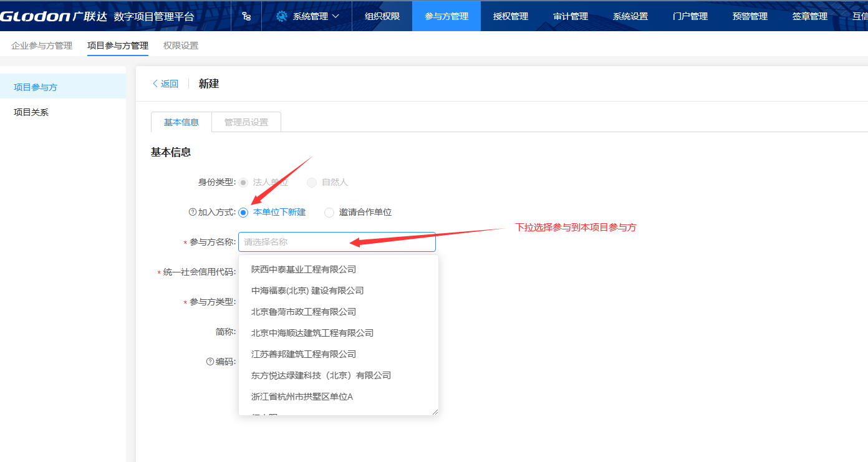Click the 返回 back link
Screen dimensions: 868x462
pyautogui.click(x=165, y=84)
